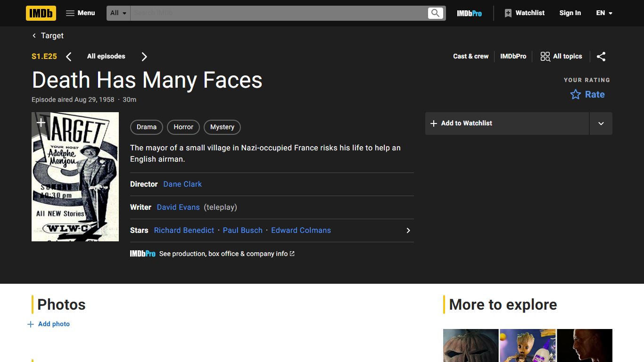644x362 pixels.
Task: Click the S1.E25 episode label
Action: click(x=44, y=57)
